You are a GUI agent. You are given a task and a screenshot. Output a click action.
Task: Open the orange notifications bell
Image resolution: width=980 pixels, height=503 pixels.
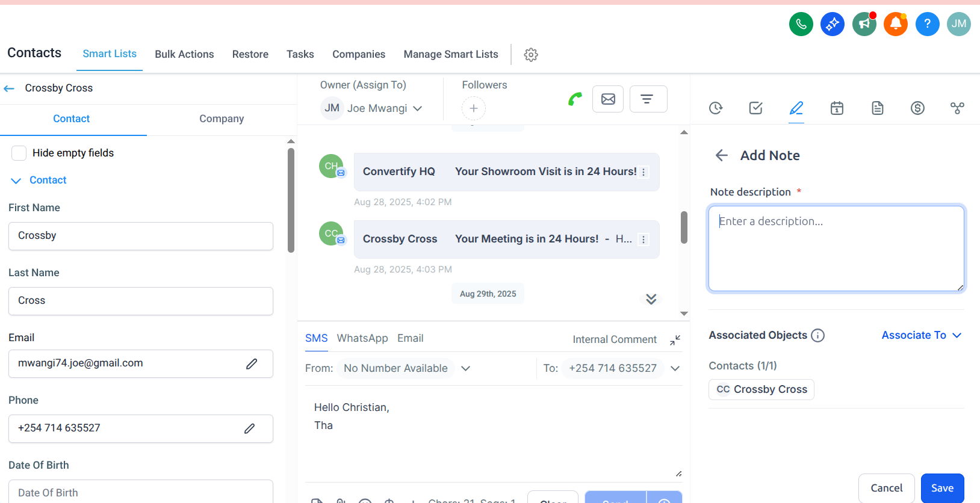click(x=896, y=24)
